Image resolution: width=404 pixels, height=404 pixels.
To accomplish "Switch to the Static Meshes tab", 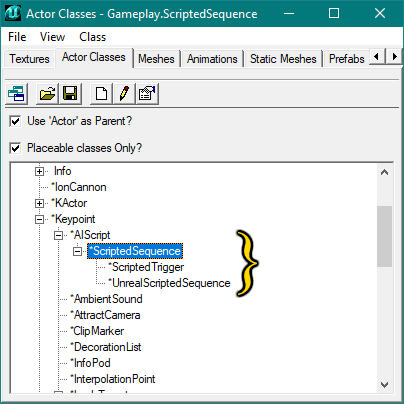I will pyautogui.click(x=283, y=59).
